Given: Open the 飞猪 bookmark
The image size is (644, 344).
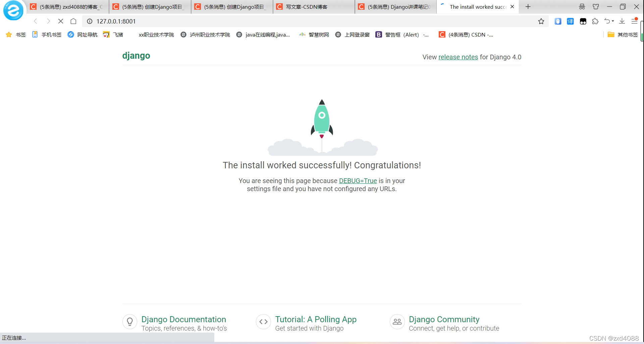Looking at the screenshot, I should click(x=113, y=35).
